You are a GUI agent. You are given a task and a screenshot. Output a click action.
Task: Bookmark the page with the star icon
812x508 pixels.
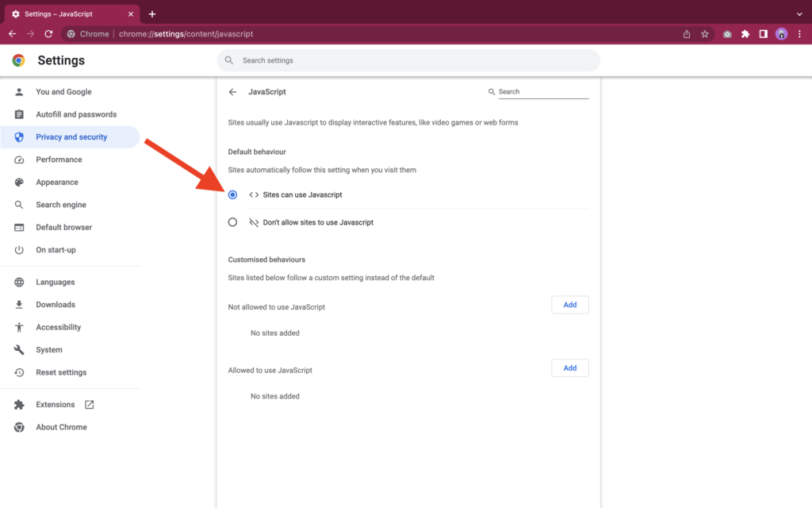click(705, 33)
